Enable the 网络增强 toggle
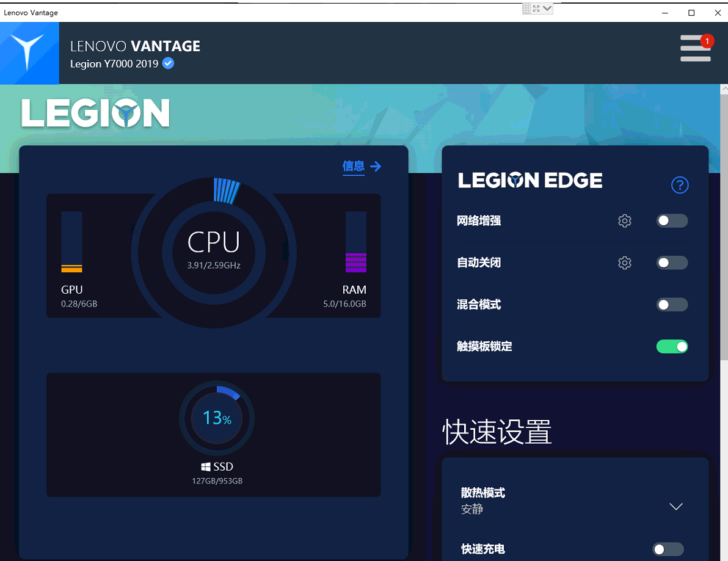 coord(672,221)
